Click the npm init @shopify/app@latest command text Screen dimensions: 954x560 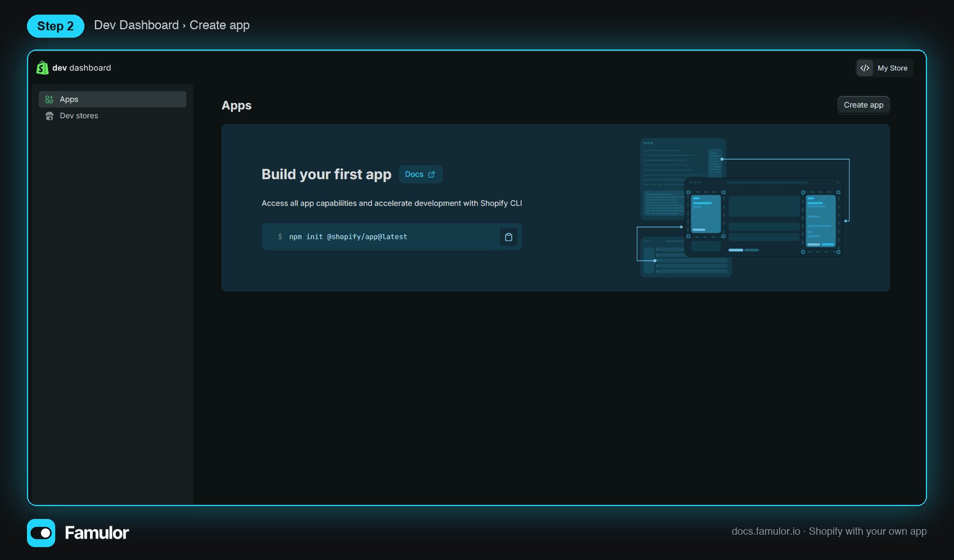click(348, 237)
